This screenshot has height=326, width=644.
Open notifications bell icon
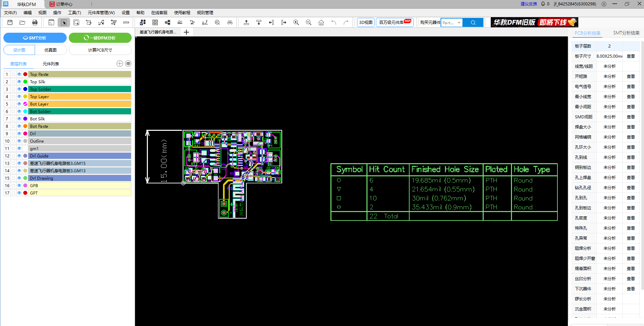click(543, 4)
